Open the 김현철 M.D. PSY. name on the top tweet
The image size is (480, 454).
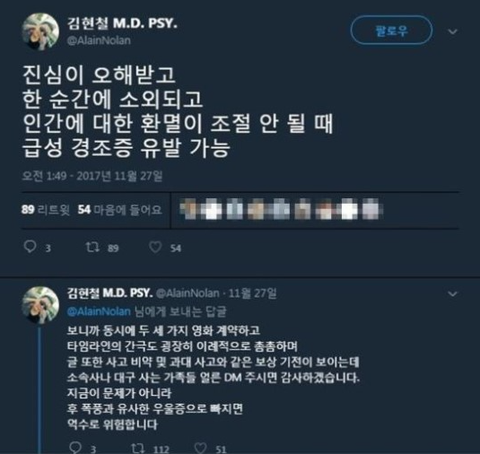[122, 23]
